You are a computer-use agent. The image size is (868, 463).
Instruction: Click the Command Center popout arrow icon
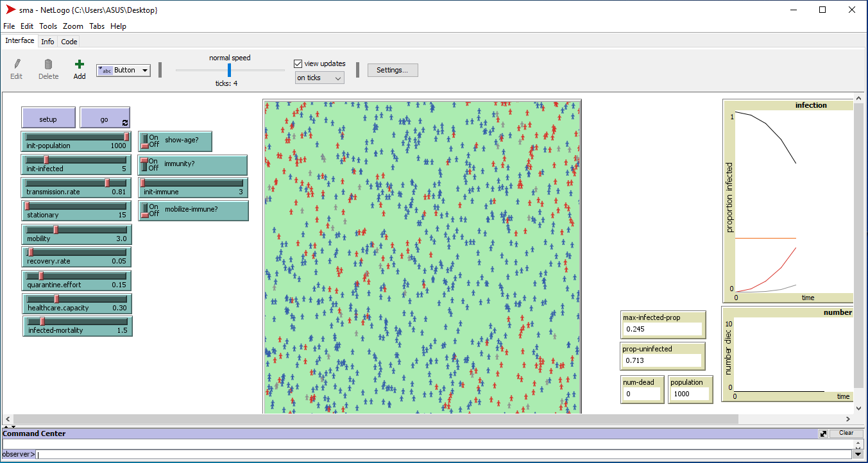click(823, 434)
